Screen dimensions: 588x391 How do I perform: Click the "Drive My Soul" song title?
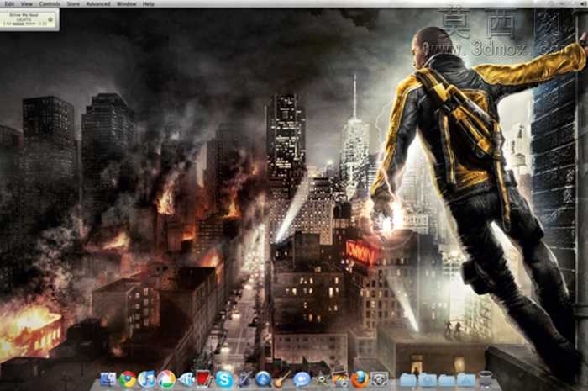tap(24, 15)
